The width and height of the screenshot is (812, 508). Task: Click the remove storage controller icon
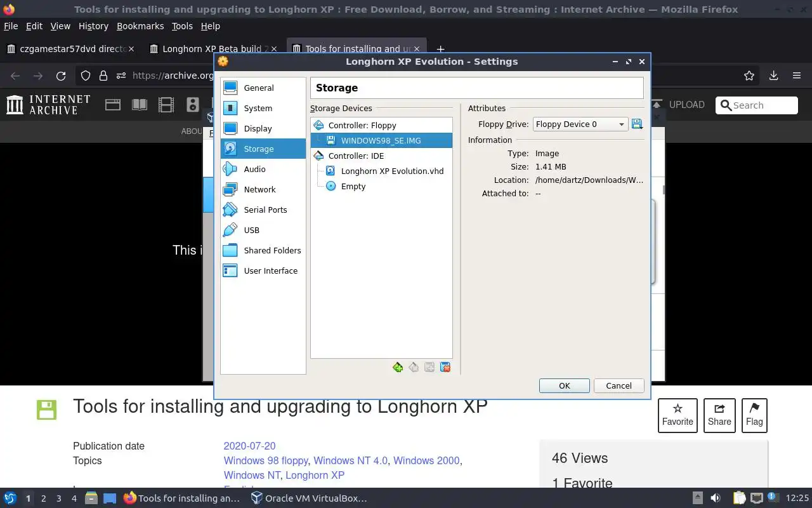414,367
